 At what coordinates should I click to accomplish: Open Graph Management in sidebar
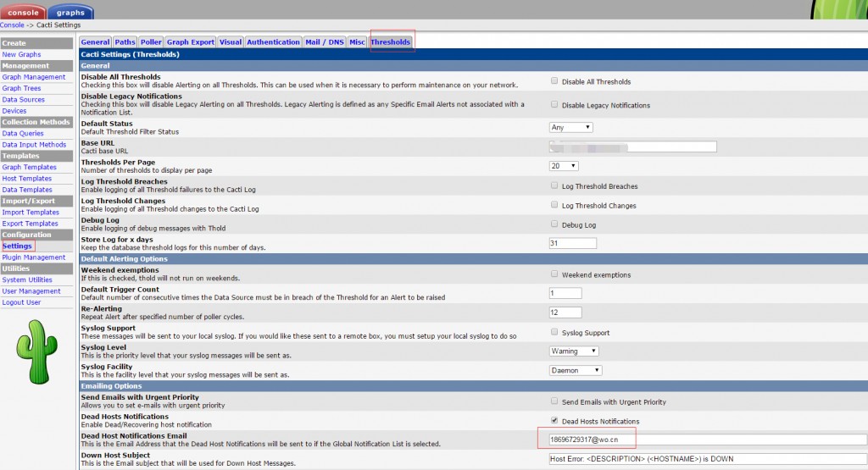tap(34, 77)
